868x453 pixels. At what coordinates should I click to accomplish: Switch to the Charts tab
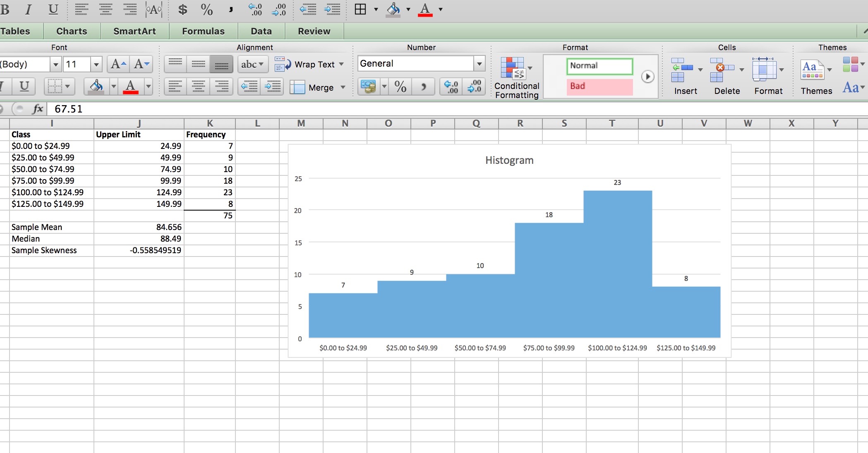72,31
